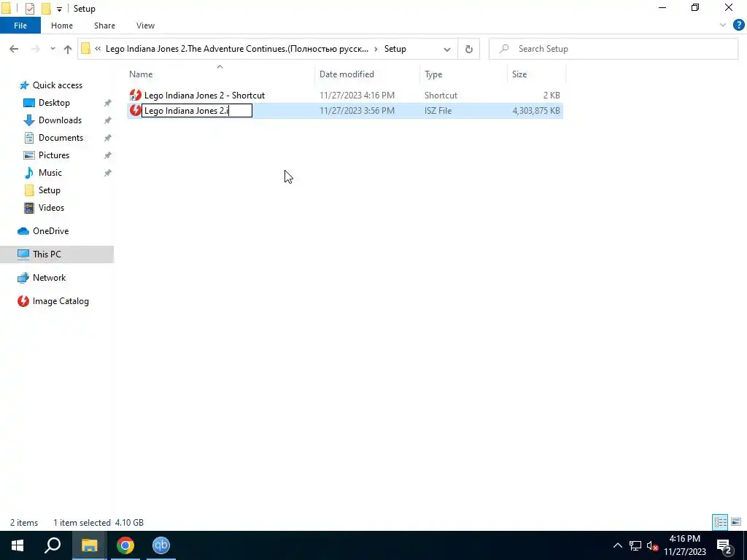Switch to the Share ribbon tab

pyautogui.click(x=104, y=26)
